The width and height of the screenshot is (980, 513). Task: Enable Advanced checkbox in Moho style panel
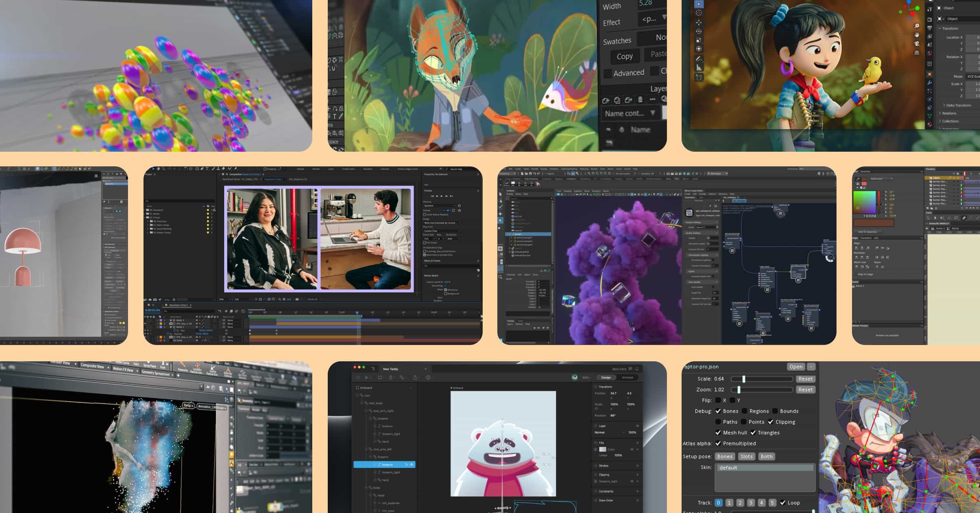(x=607, y=73)
